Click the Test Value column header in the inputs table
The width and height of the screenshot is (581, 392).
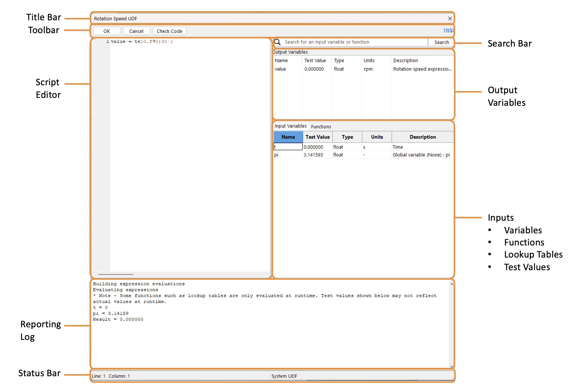point(317,137)
